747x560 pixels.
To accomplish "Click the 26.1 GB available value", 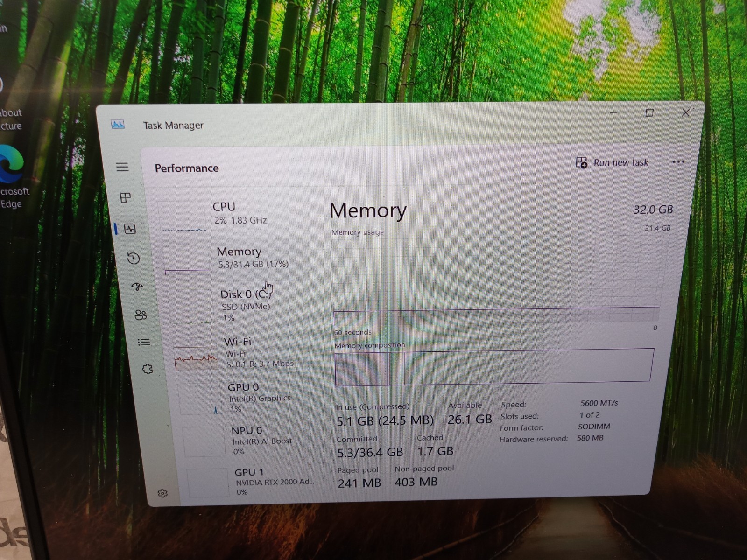I will click(470, 420).
